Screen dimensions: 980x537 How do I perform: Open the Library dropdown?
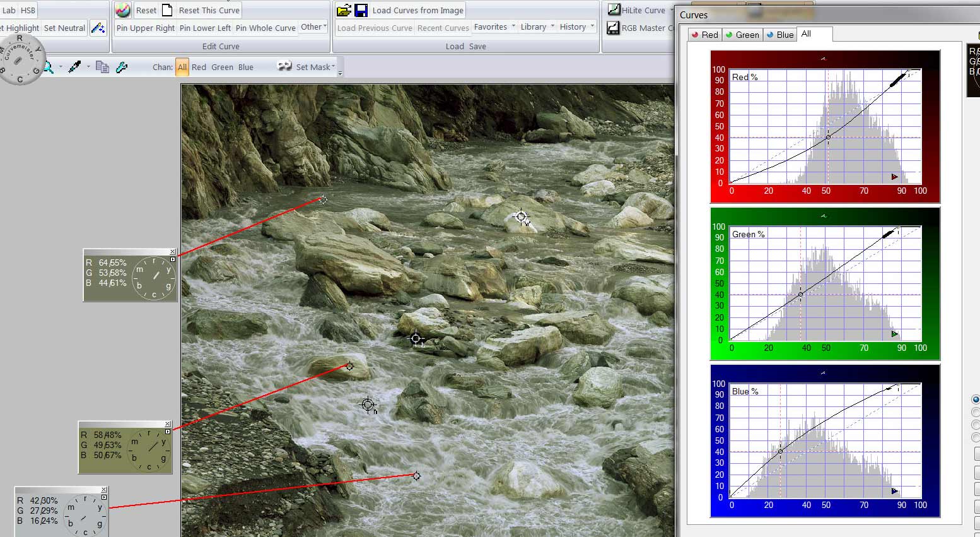(537, 27)
